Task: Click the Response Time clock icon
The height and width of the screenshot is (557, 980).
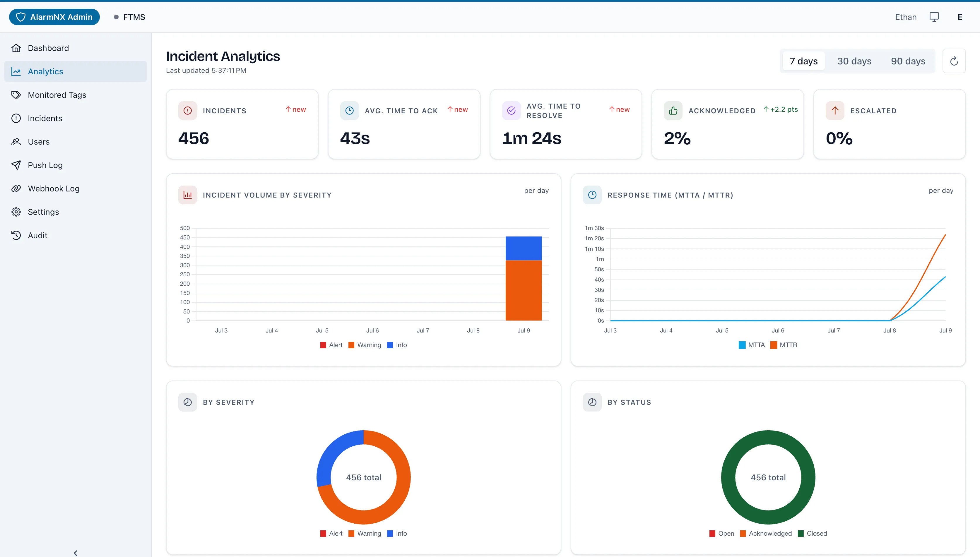Action: tap(592, 195)
